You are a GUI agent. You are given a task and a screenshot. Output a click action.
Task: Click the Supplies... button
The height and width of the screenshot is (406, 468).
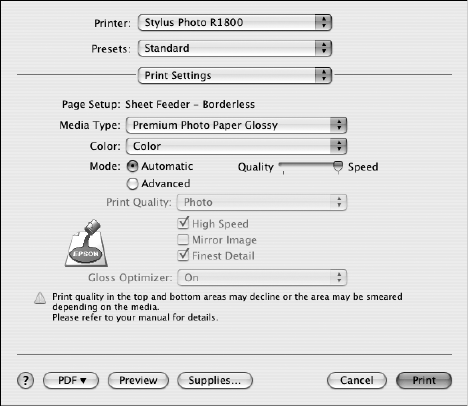click(x=215, y=380)
